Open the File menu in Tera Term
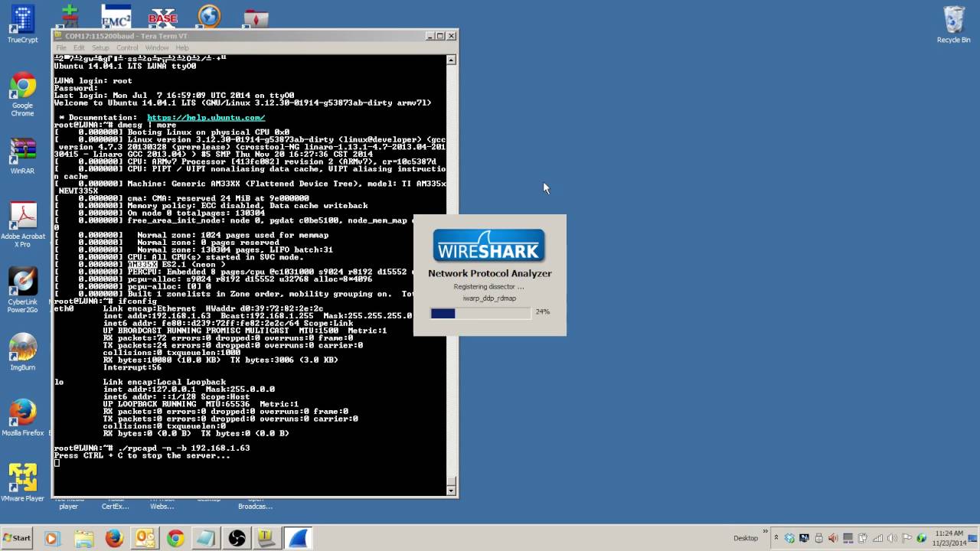The height and width of the screenshot is (551, 980). point(61,47)
